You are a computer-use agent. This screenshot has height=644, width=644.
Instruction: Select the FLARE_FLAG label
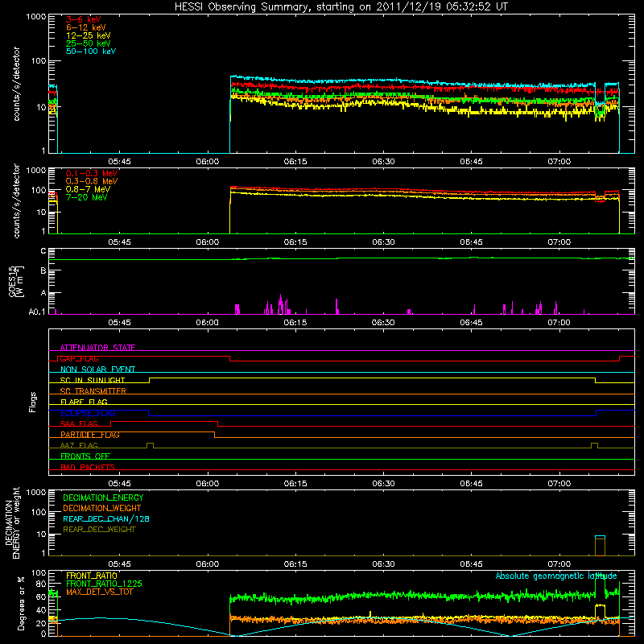(84, 402)
